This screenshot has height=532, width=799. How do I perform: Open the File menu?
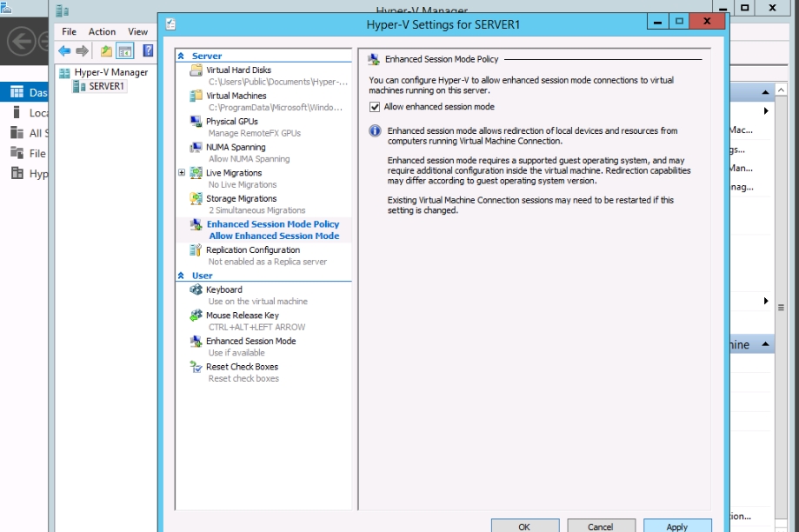[x=69, y=31]
